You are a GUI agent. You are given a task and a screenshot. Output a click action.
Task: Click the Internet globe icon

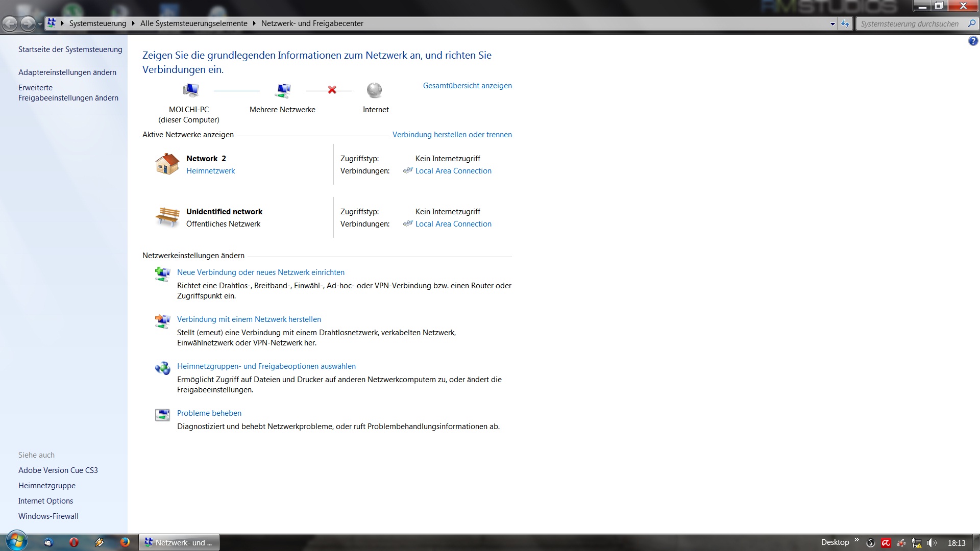374,90
